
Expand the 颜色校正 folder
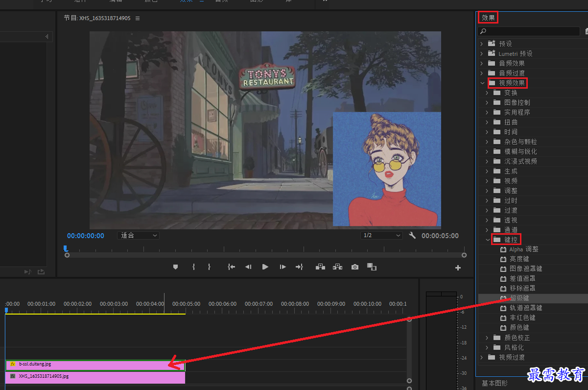pos(487,338)
